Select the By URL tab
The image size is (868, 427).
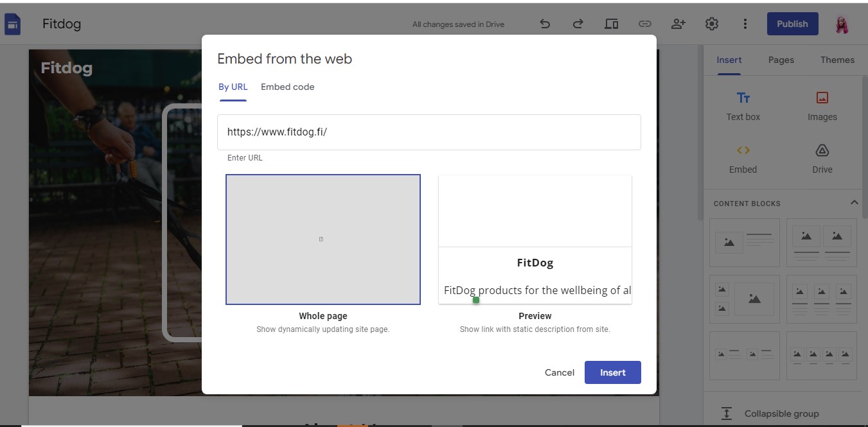click(x=233, y=87)
